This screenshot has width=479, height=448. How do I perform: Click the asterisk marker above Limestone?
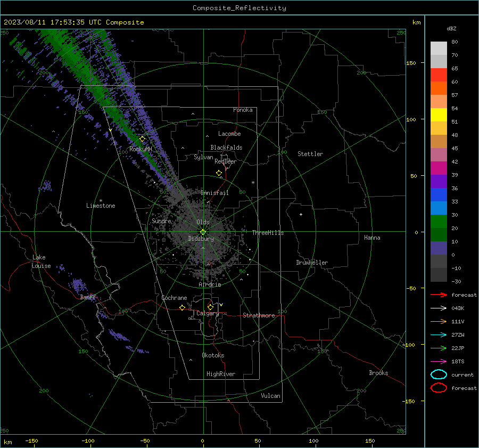click(101, 201)
